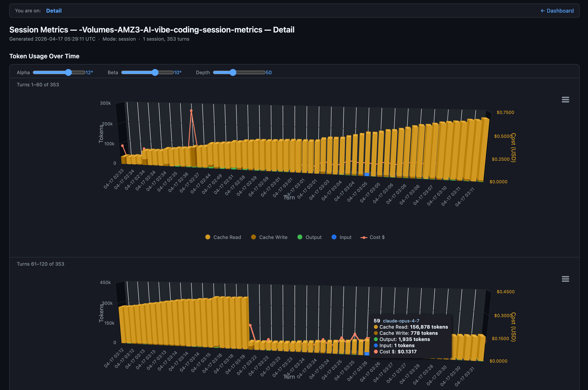Click the claude-opus-4-7 tooltip label
The height and width of the screenshot is (390, 588).
tap(401, 321)
